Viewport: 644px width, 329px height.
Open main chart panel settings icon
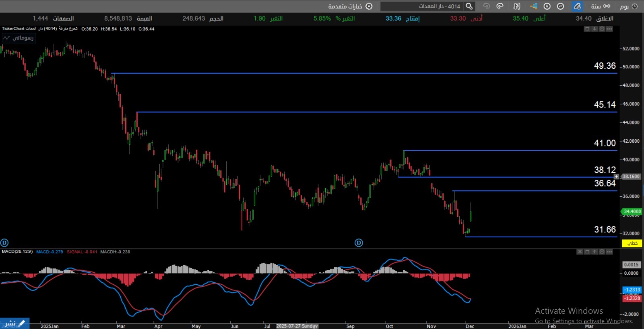(x=602, y=29)
